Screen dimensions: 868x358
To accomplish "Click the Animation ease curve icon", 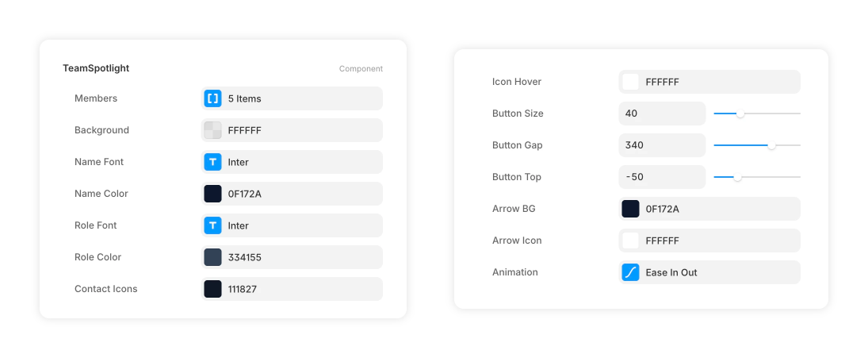I will [630, 272].
